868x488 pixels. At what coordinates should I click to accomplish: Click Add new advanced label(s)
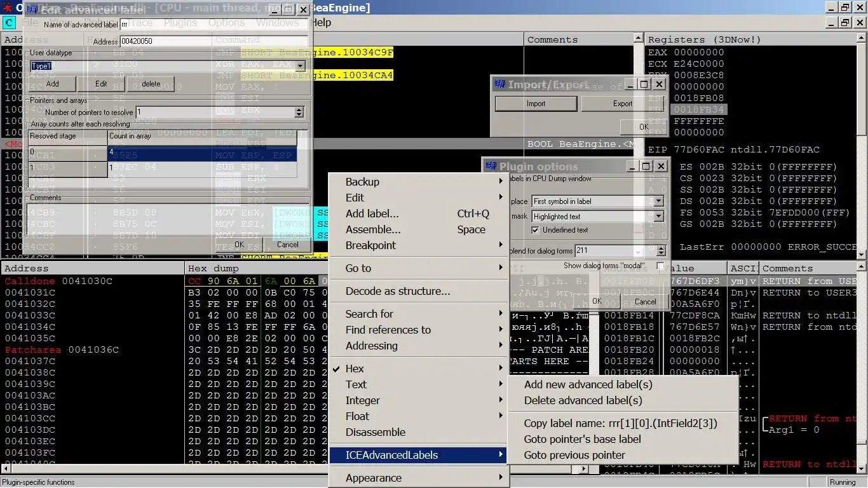pyautogui.click(x=623, y=384)
